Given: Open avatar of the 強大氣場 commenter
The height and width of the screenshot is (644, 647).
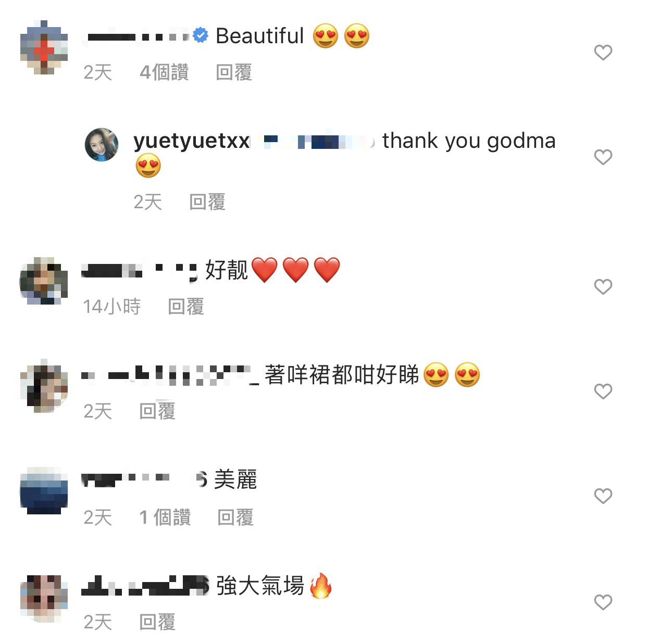Looking at the screenshot, I should [x=44, y=599].
